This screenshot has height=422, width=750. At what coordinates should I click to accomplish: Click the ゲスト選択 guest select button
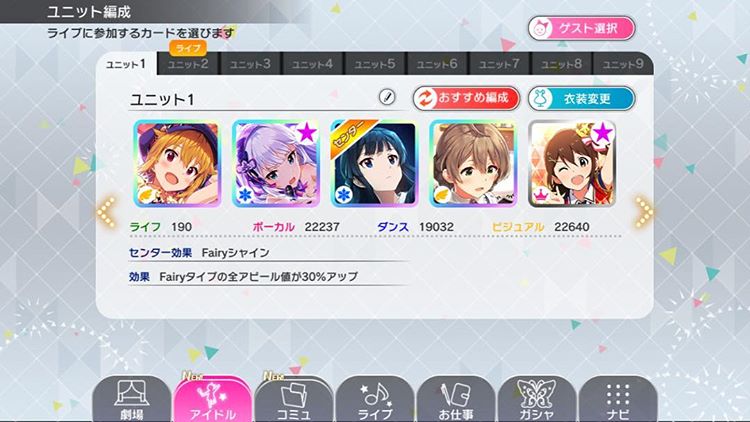tap(582, 28)
